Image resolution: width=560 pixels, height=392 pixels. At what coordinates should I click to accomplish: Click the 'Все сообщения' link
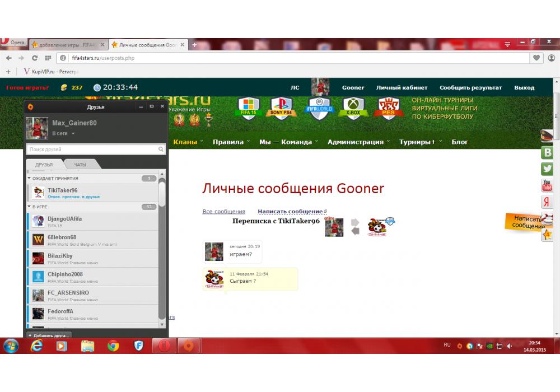tap(223, 212)
